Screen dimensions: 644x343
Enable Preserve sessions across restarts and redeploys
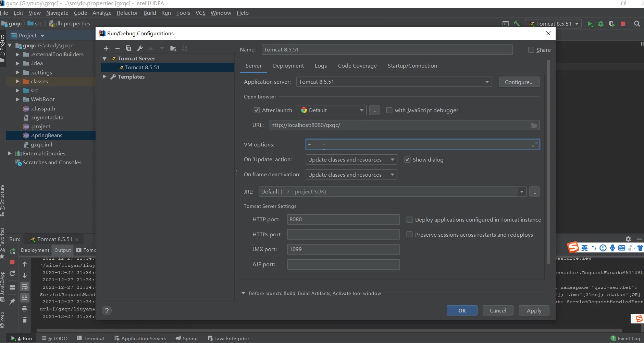pyautogui.click(x=409, y=235)
